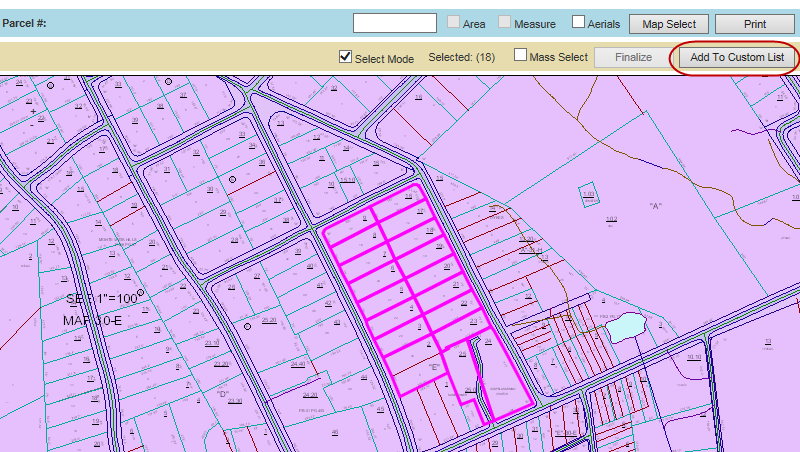Select parcel 10.10 near the road
This screenshot has height=452, width=800.
[693, 356]
